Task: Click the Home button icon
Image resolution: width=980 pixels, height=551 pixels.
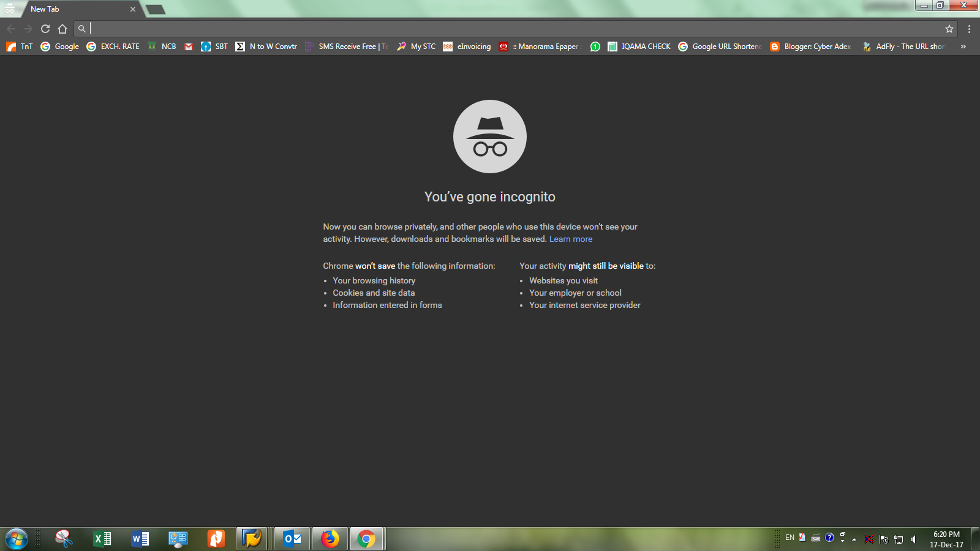Action: (62, 29)
